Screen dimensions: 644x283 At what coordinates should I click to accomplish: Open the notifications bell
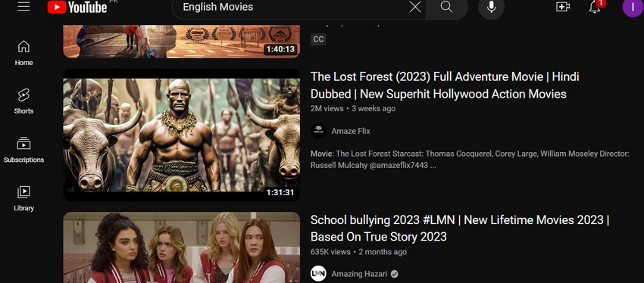pyautogui.click(x=595, y=7)
